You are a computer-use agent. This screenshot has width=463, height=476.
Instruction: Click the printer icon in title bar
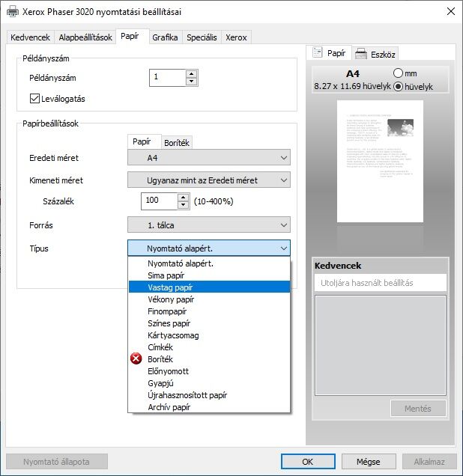click(13, 11)
